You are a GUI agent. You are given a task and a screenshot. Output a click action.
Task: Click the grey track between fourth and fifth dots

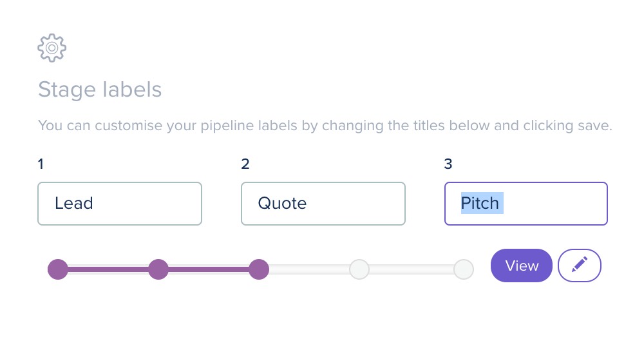(x=412, y=269)
